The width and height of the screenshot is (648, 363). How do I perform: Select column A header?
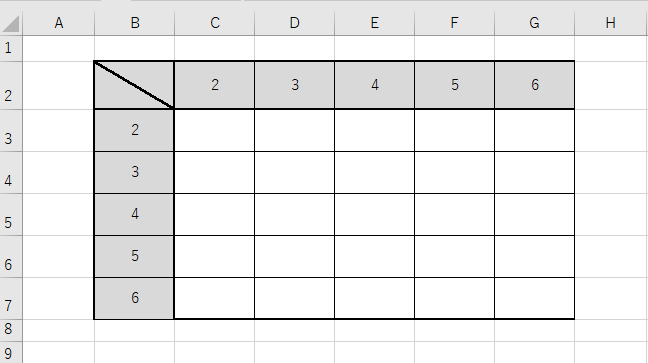[59, 23]
